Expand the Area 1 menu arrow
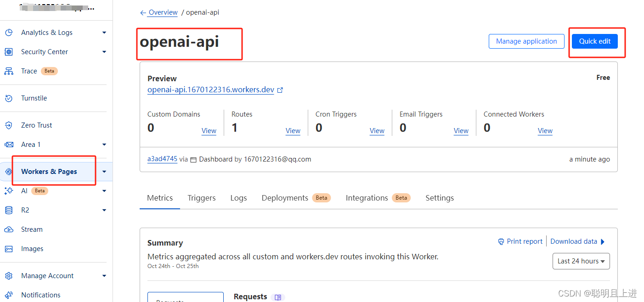The image size is (644, 302). pyautogui.click(x=104, y=145)
